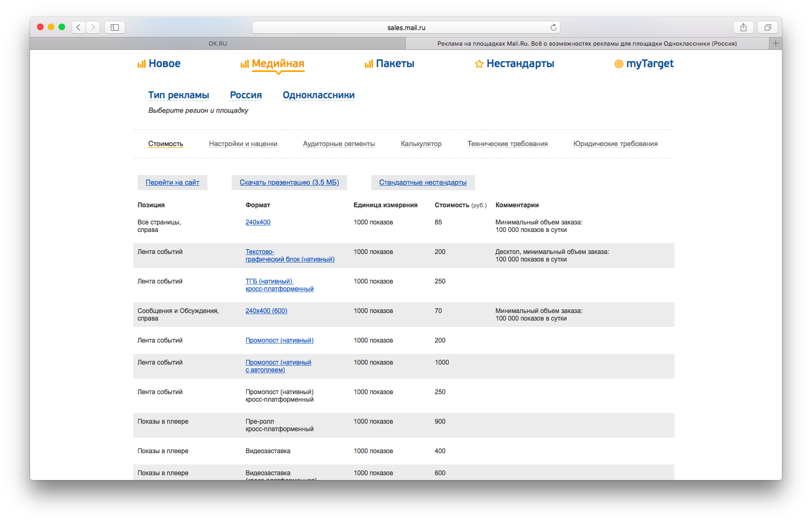Image resolution: width=812 pixels, height=523 pixels.
Task: Click the cost value 85
Action: pyautogui.click(x=439, y=222)
